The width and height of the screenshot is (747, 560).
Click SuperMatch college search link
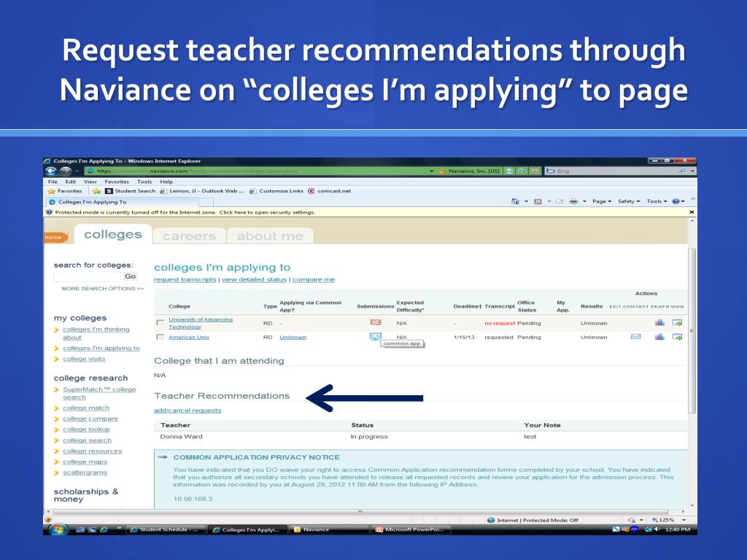coord(99,393)
